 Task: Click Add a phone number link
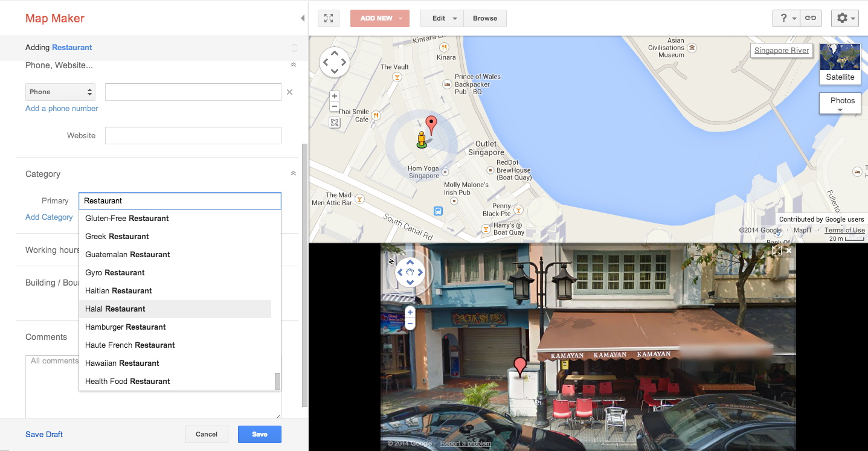(62, 108)
